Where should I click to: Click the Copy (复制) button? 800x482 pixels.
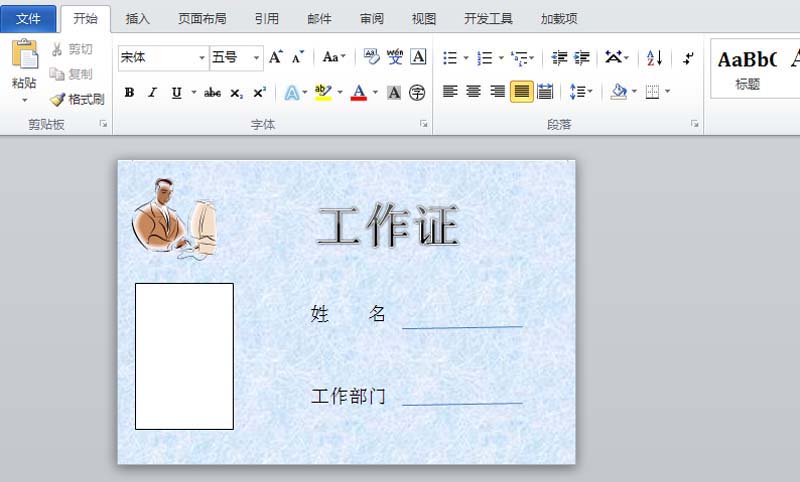click(71, 74)
